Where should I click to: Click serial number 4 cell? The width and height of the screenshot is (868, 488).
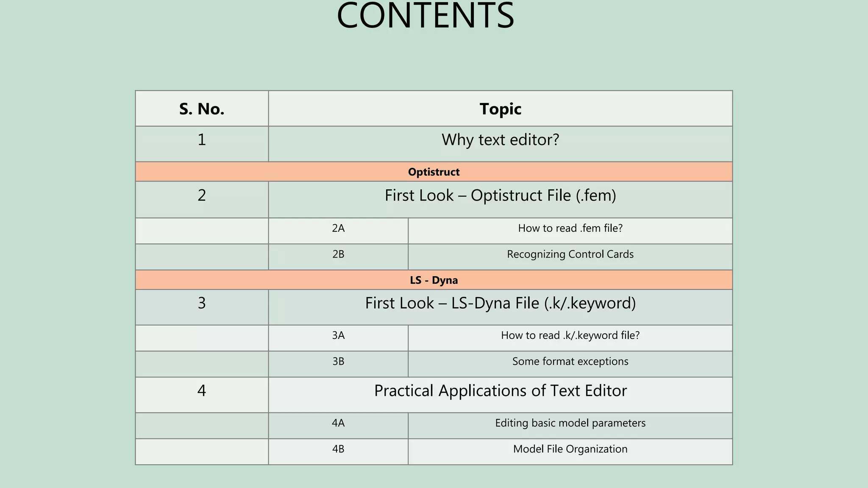202,395
